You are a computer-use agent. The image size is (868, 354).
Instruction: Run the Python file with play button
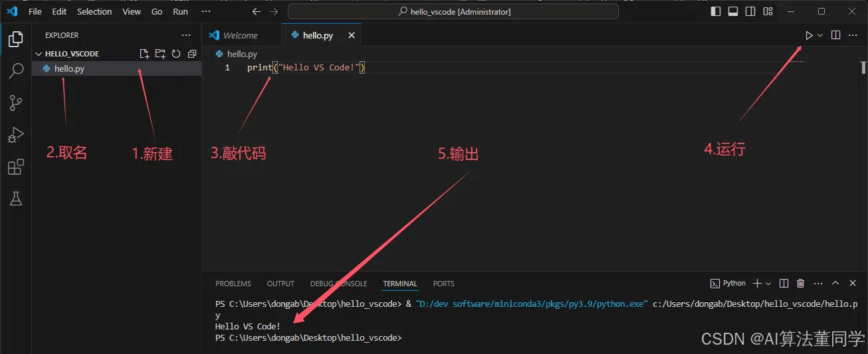tap(809, 35)
